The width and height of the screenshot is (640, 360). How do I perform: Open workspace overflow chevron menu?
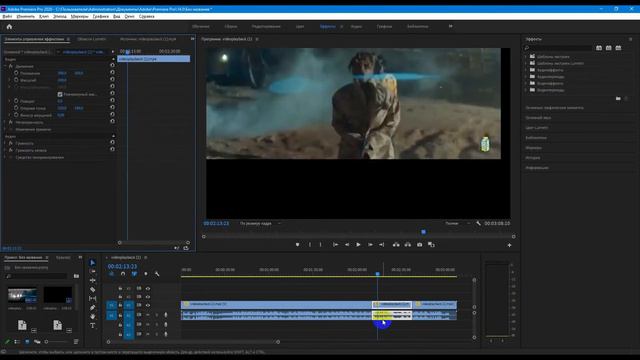click(451, 26)
